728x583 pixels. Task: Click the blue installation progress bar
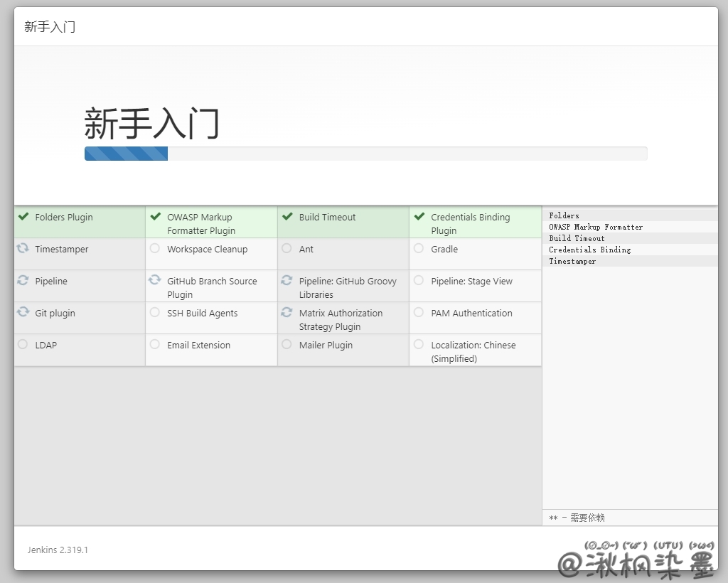pyautogui.click(x=127, y=154)
